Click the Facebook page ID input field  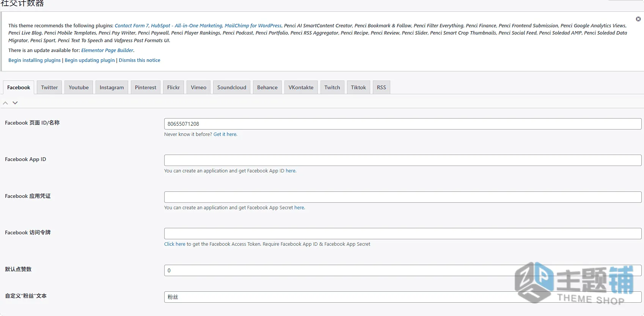(403, 124)
